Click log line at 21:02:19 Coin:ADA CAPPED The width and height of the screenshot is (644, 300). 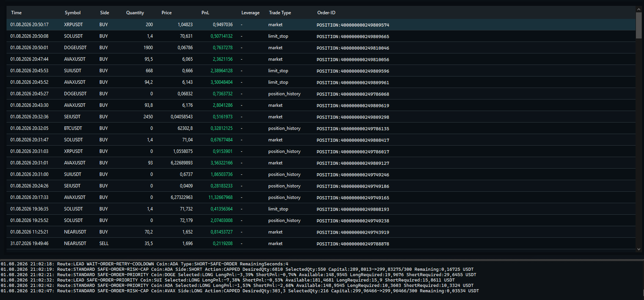237,269
